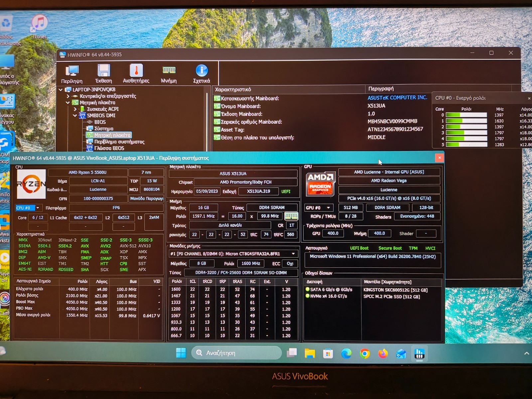The width and height of the screenshot is (532, 399).
Task: Launch Google Chrome from the taskbar
Action: coord(364,353)
